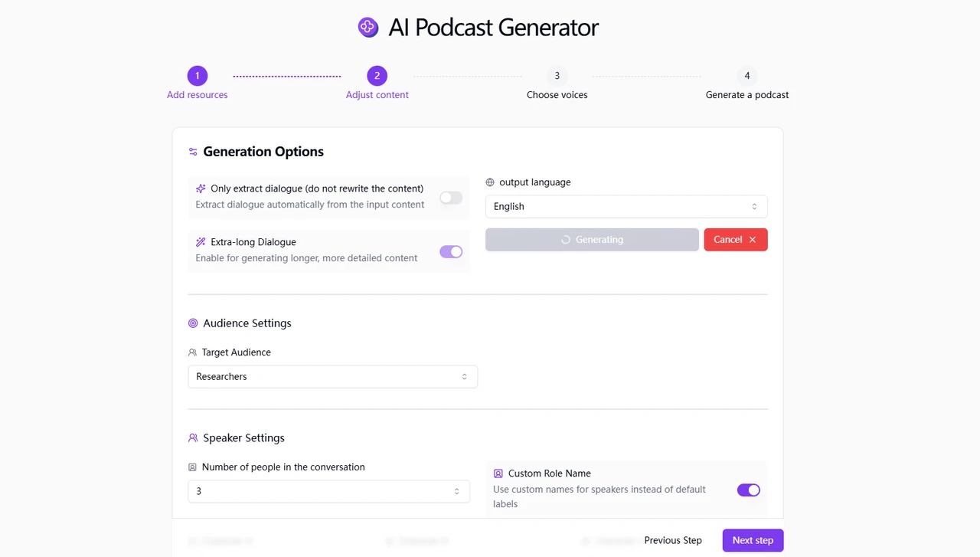
Task: Click the Generation Options sliders icon
Action: click(x=193, y=152)
